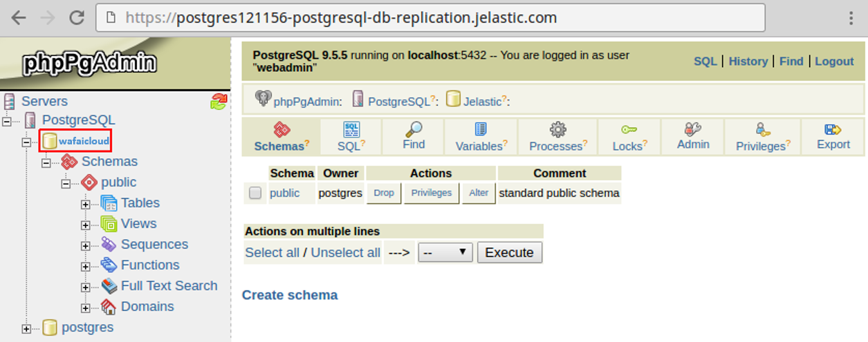Screen dimensions: 868x342
Task: Click the Unselect all link
Action: [x=345, y=253]
